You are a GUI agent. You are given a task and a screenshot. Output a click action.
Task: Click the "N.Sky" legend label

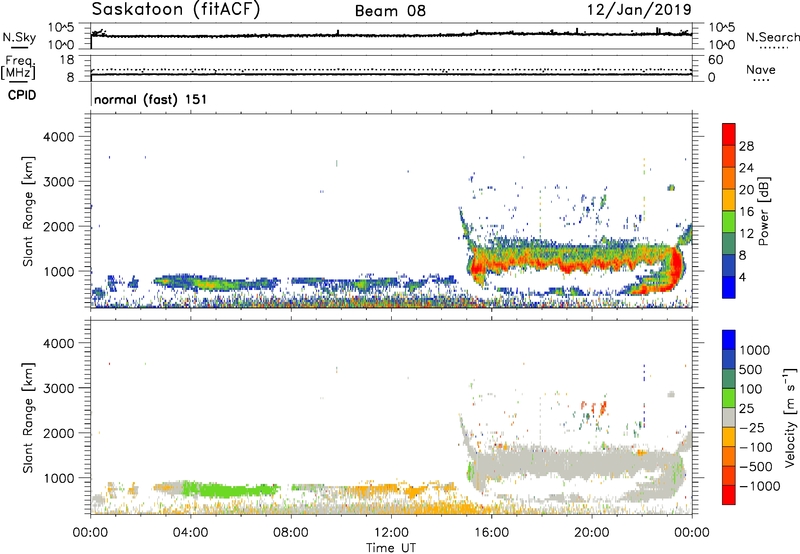pos(19,37)
